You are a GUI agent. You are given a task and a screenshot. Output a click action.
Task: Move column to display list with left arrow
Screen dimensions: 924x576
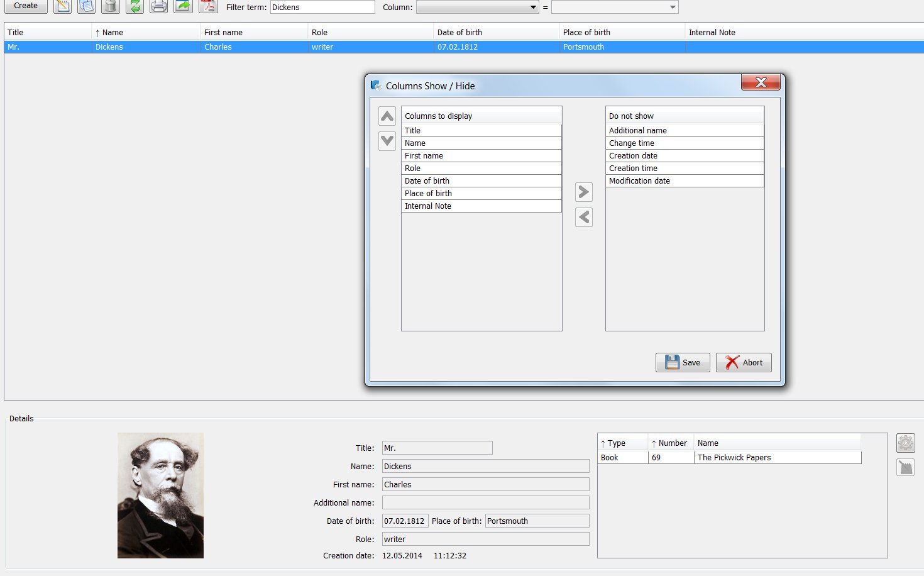(x=584, y=217)
